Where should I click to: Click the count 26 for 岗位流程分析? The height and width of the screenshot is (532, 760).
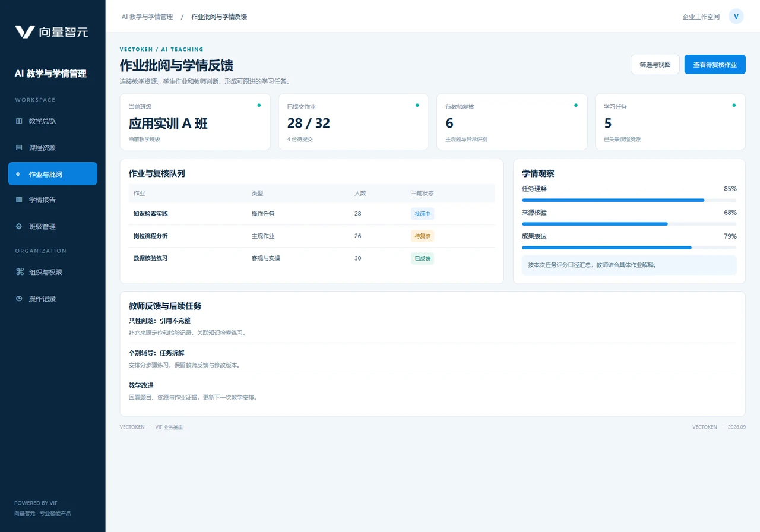click(x=358, y=236)
